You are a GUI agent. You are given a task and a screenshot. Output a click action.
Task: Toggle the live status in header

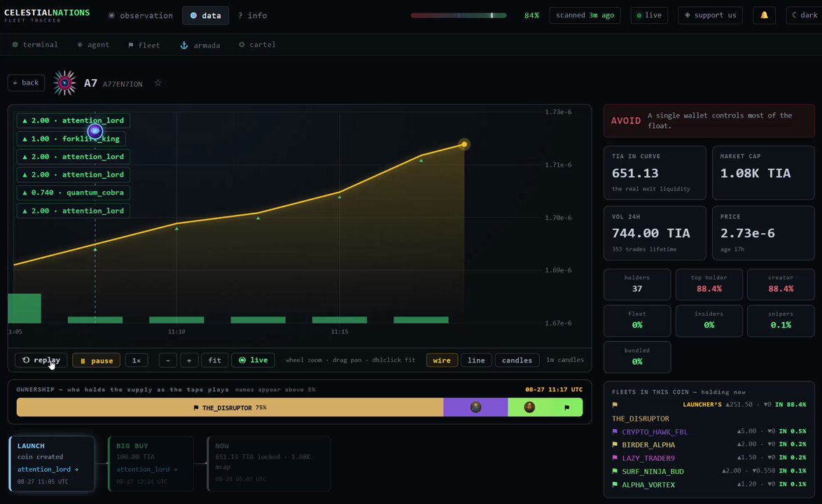pos(649,15)
